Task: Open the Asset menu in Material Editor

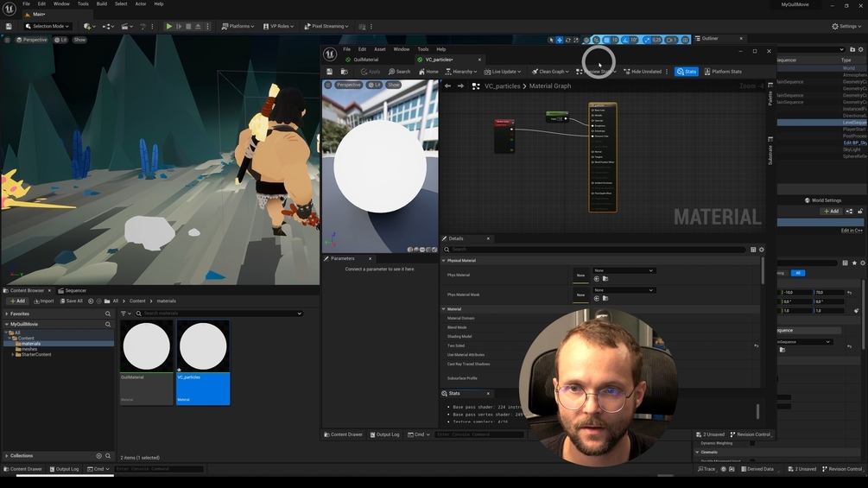Action: coord(380,49)
